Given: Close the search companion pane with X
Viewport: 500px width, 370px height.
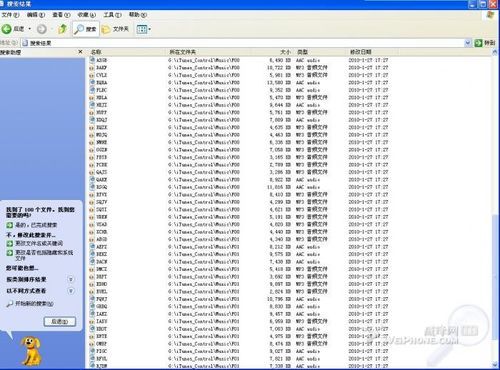Looking at the screenshot, I should [80, 52].
